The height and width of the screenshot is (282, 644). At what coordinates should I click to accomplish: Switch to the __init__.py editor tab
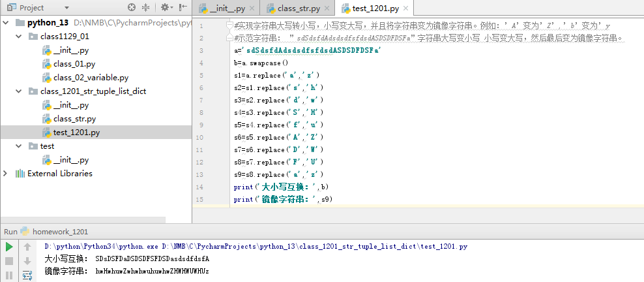tap(226, 8)
